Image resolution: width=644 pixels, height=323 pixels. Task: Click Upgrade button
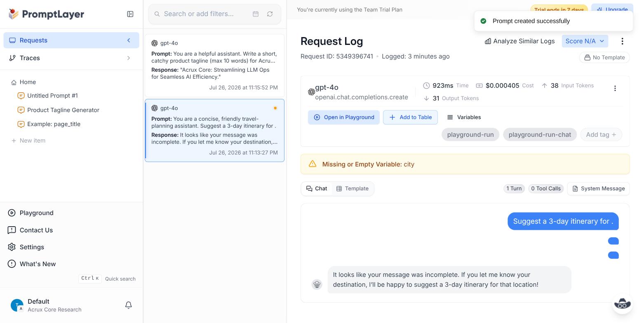click(612, 9)
